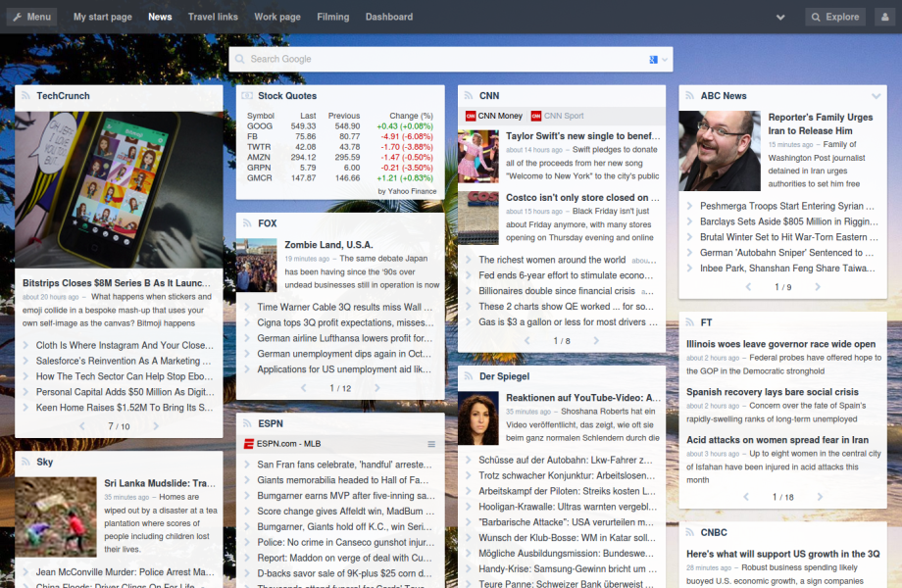Select the News tab
This screenshot has width=902, height=588.
coord(160,17)
